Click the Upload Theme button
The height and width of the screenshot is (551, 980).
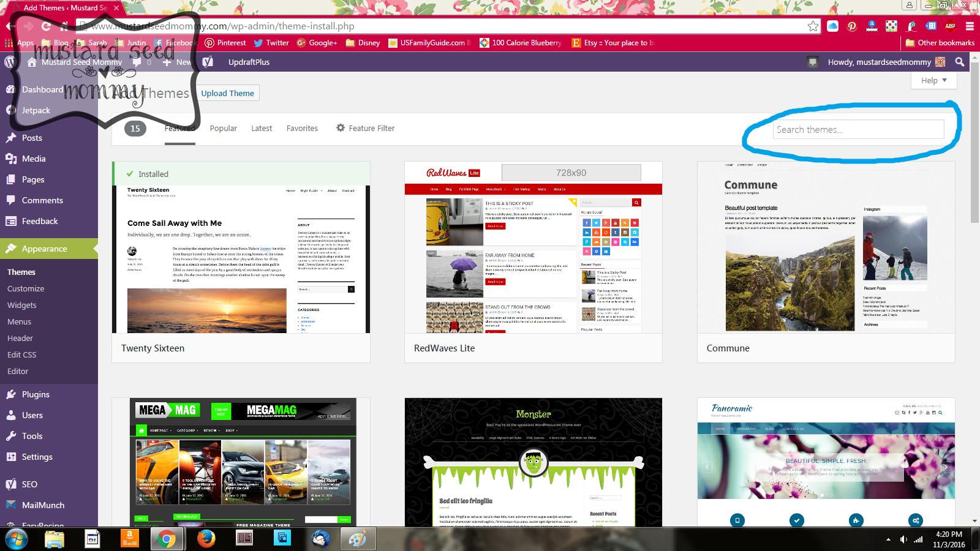click(228, 93)
